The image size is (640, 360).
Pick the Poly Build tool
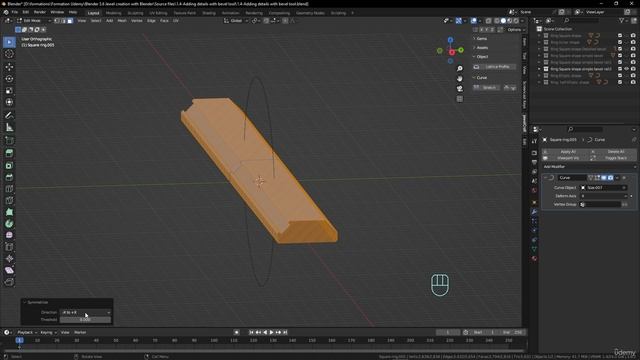pyautogui.click(x=9, y=212)
